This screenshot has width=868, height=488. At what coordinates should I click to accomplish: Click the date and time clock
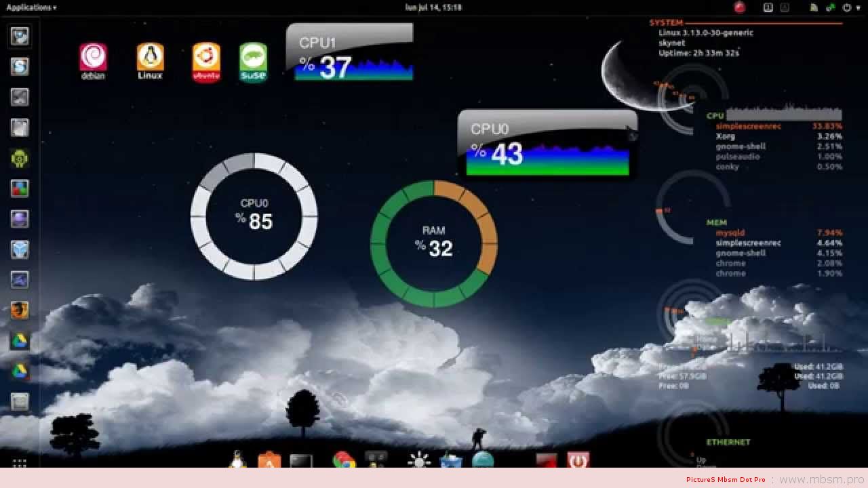433,7
